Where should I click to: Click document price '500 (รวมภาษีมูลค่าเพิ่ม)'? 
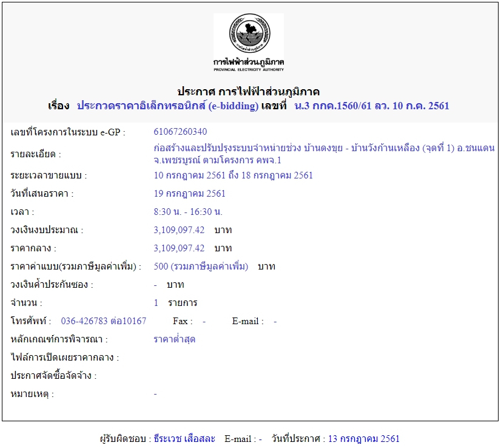coord(201,266)
